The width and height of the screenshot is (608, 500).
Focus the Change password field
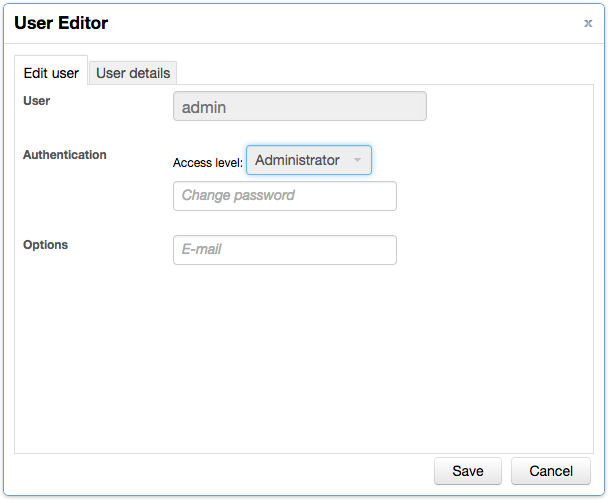(284, 196)
